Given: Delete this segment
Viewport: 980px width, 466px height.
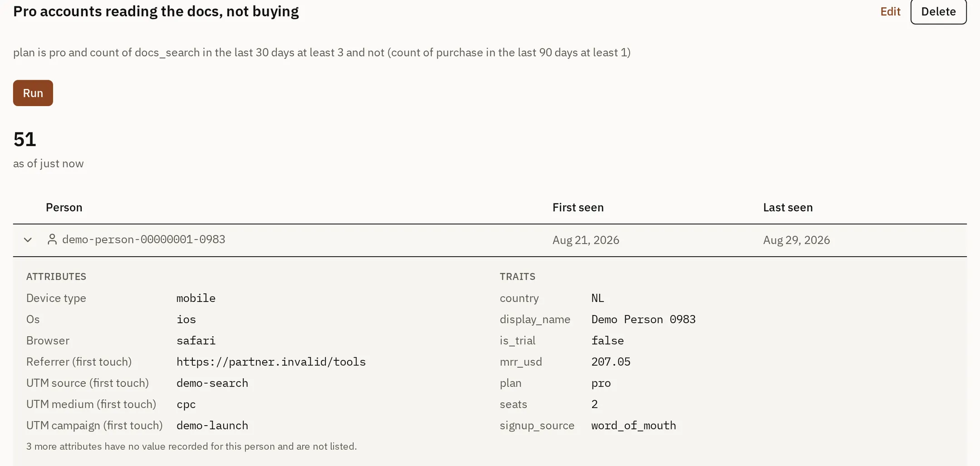Looking at the screenshot, I should click(938, 11).
